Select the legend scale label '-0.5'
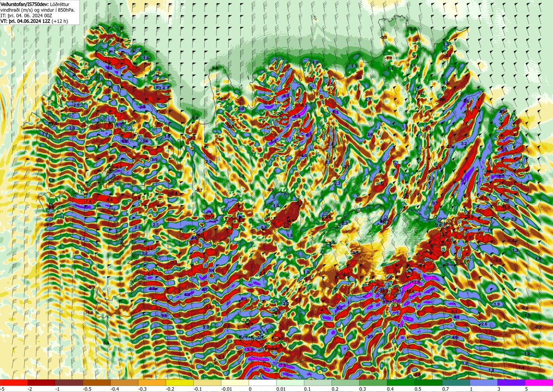 click(87, 389)
